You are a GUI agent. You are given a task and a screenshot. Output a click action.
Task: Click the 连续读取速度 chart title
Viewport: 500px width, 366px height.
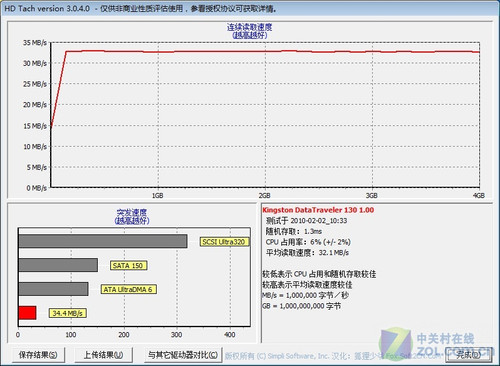(250, 27)
